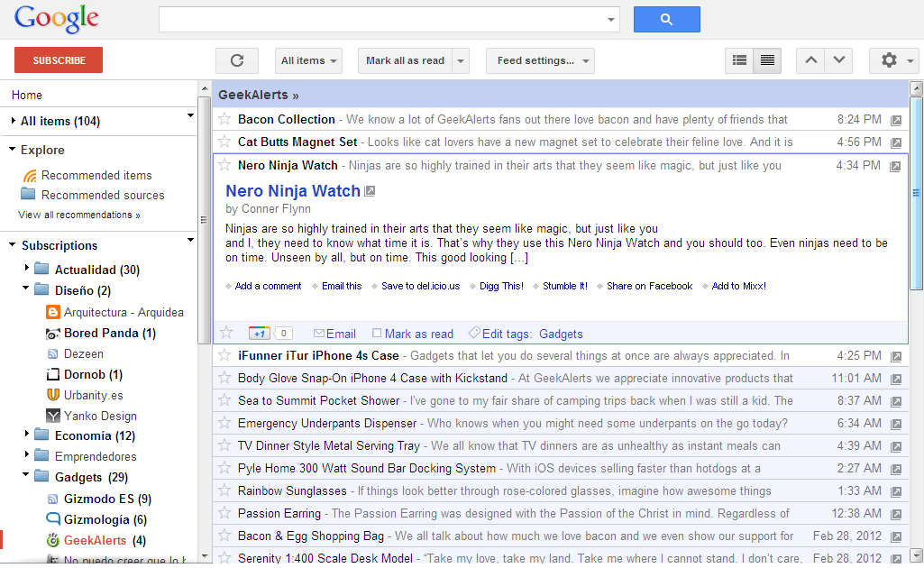Click inside the search input field
Image resolution: width=924 pixels, height=568 pixels.
click(379, 19)
